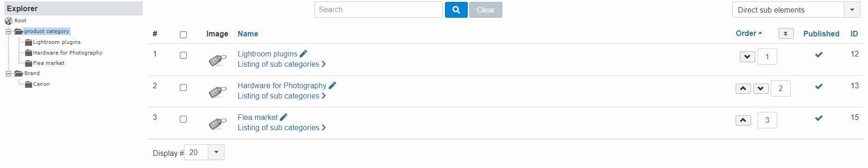This screenshot has width=868, height=168.
Task: Click the Clear search button
Action: click(x=485, y=10)
